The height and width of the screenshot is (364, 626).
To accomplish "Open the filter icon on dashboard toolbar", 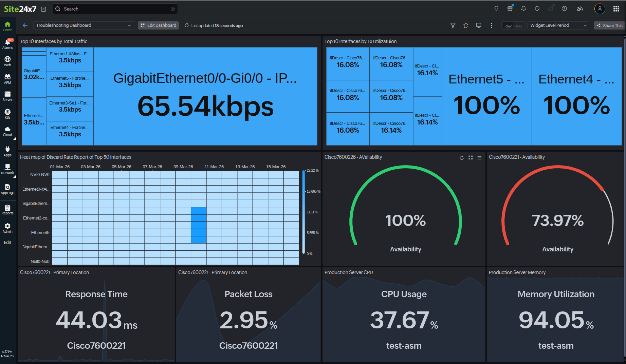I will click(453, 25).
